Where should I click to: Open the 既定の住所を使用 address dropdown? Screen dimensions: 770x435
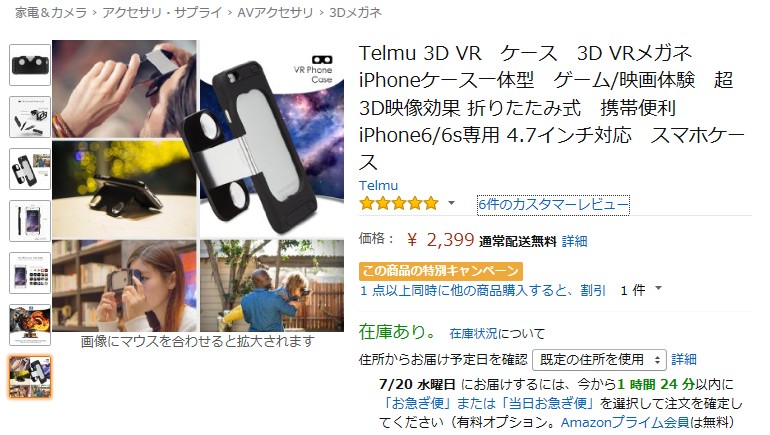pyautogui.click(x=599, y=360)
